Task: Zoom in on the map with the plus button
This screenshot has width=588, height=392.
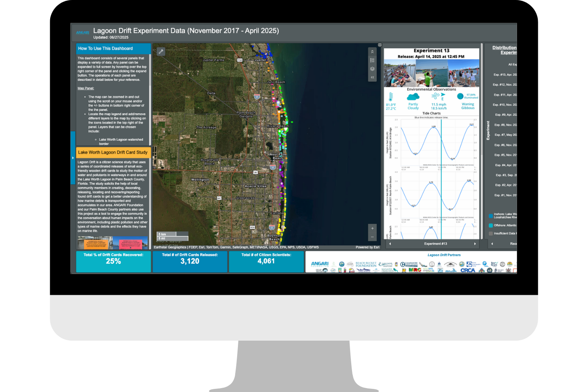Action: tap(372, 228)
